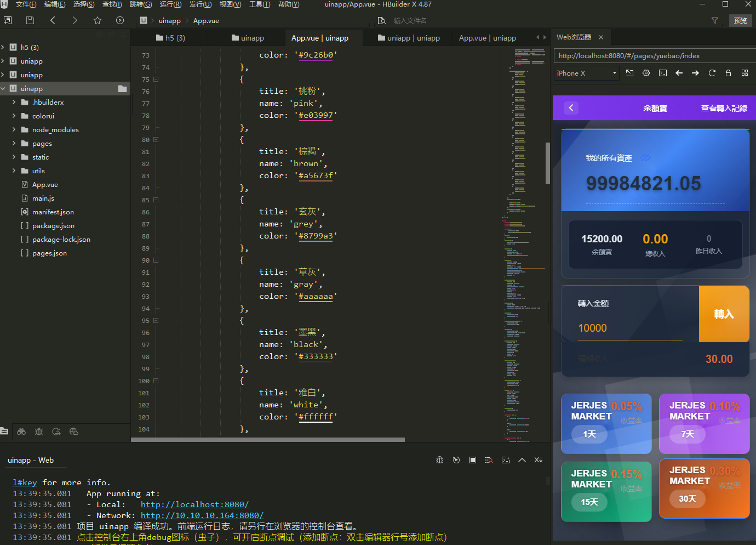Viewport: 756px width, 545px height.
Task: Stop the running console task
Action: tap(473, 460)
